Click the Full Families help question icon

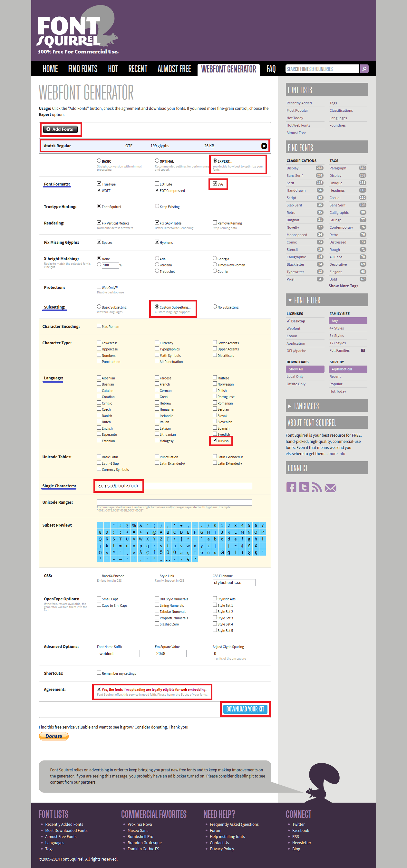coord(363,350)
